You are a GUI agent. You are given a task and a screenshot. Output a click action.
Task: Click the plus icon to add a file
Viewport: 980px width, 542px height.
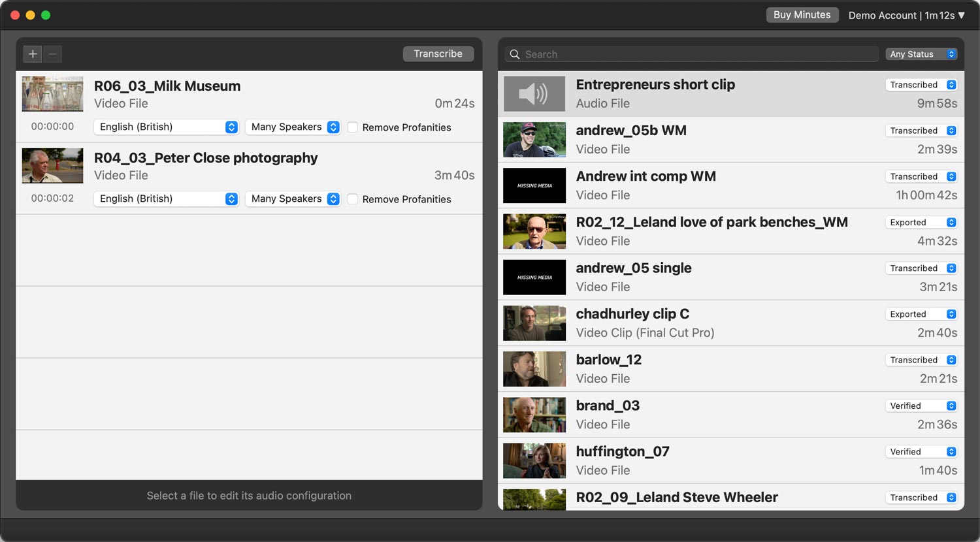coord(33,54)
